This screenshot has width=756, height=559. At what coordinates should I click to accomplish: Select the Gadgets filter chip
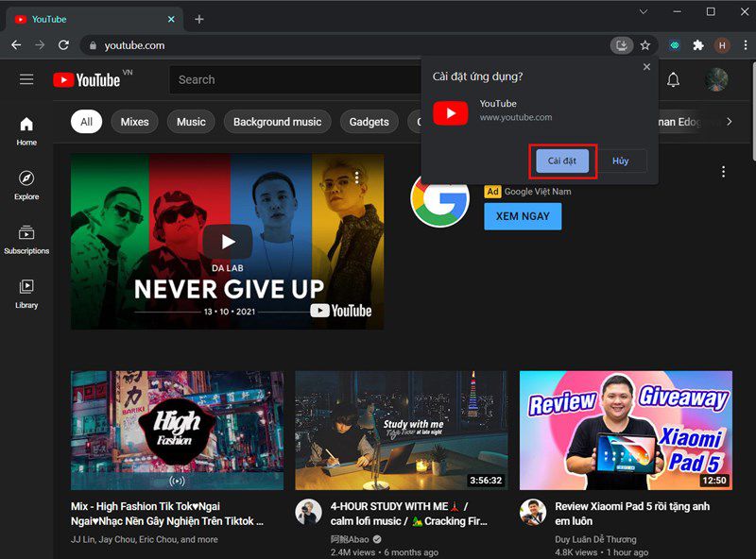369,122
